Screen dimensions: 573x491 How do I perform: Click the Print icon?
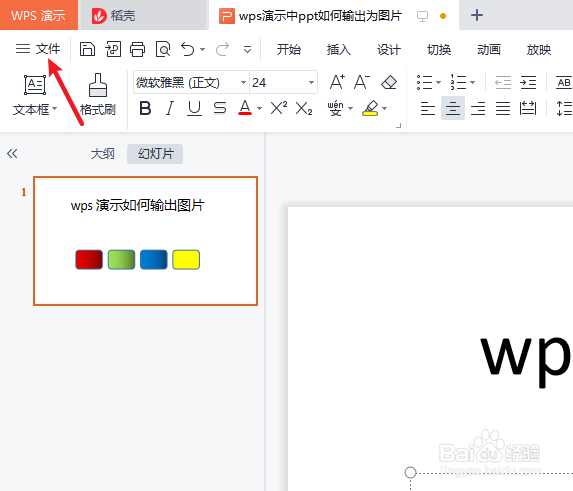pos(137,49)
